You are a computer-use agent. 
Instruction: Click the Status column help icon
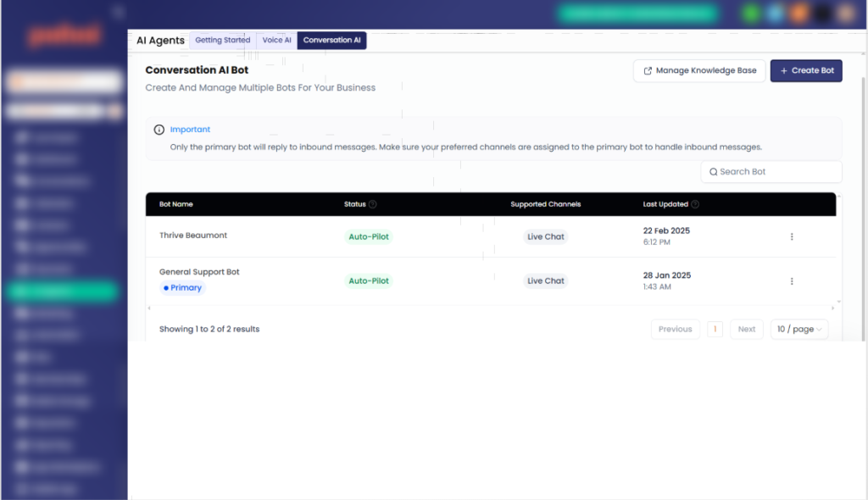[373, 204]
